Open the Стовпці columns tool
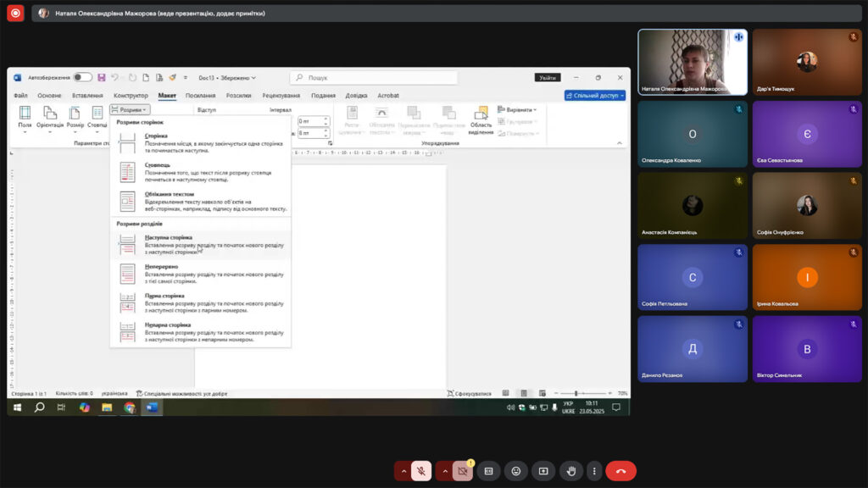 97,119
